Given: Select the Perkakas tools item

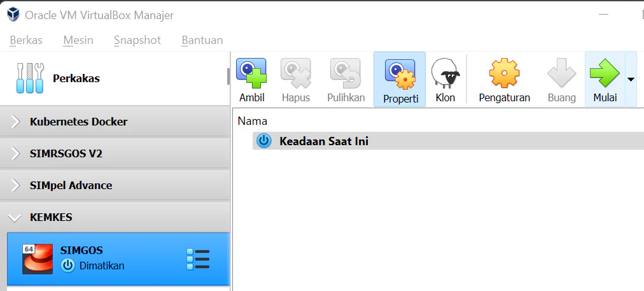Looking at the screenshot, I should coord(113,78).
